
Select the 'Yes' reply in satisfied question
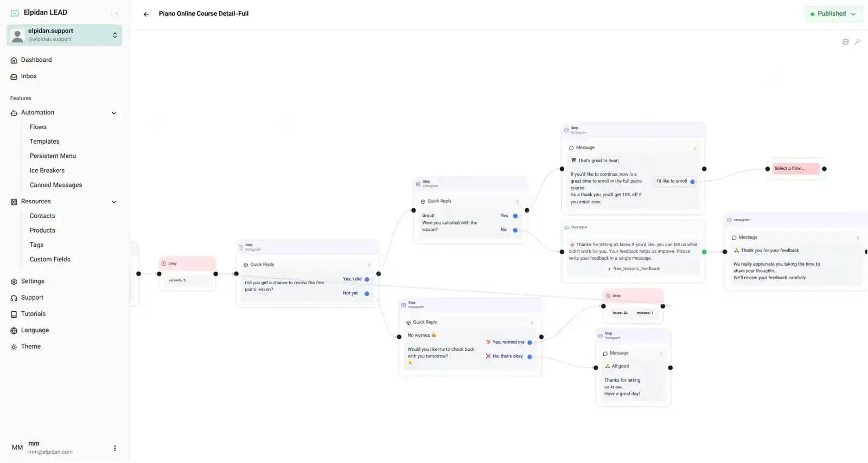point(504,216)
